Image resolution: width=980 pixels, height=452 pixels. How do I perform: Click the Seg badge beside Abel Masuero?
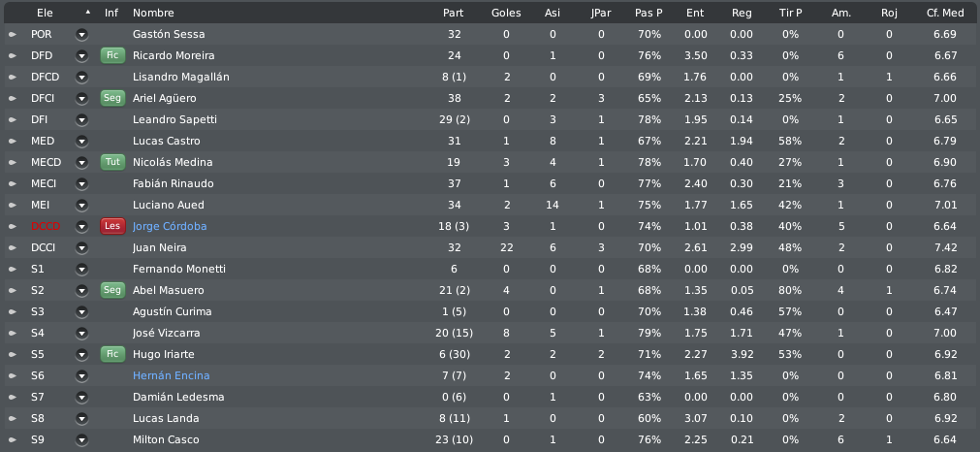point(112,290)
